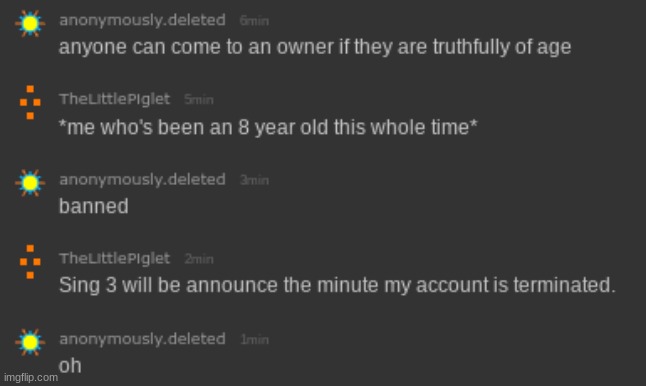Image resolution: width=646 pixels, height=386 pixels.
Task: Click the orange pixel avatar beside the '8 year old' message
Action: (x=30, y=103)
